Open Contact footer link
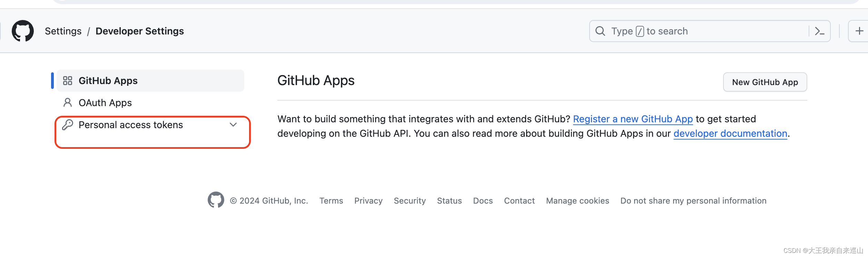Viewport: 868px width, 257px height. click(520, 201)
